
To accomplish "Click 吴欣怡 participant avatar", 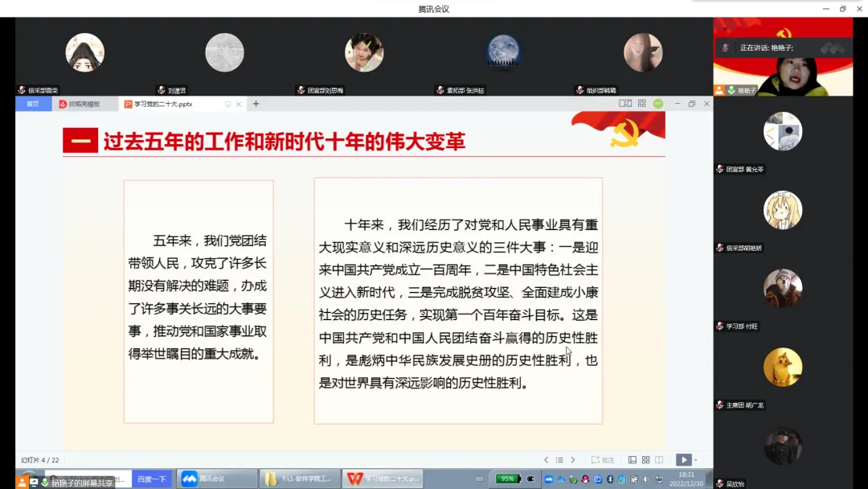I will (783, 446).
